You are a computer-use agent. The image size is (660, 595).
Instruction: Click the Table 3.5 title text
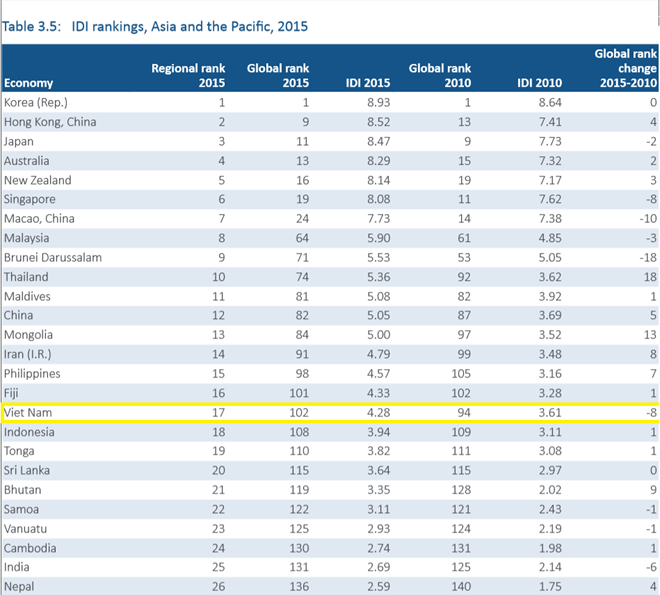pos(155,27)
